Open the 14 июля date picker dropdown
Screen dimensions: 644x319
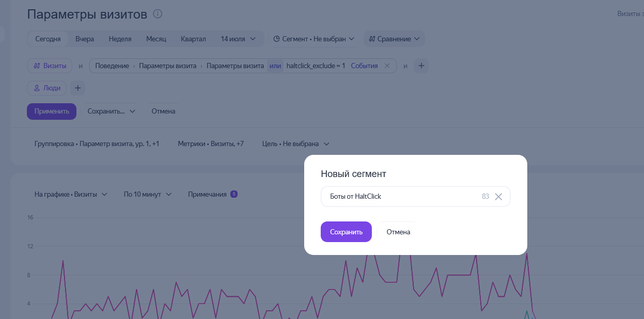point(238,39)
